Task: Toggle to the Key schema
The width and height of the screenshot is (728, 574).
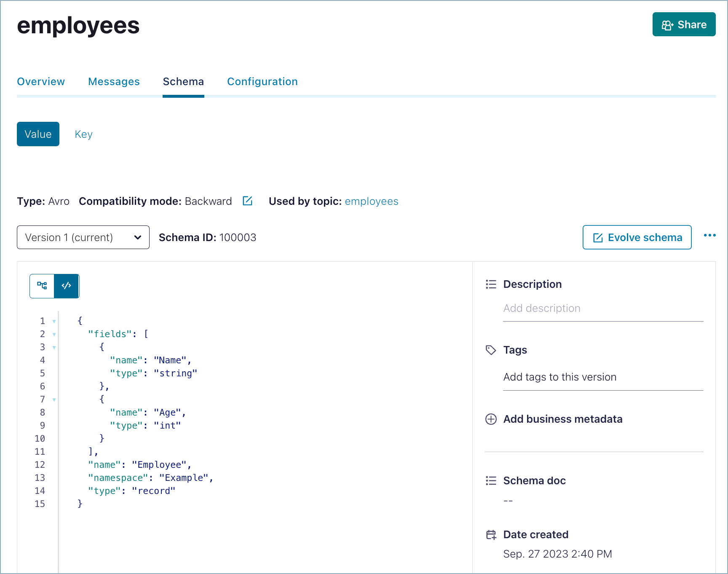Action: coord(83,134)
